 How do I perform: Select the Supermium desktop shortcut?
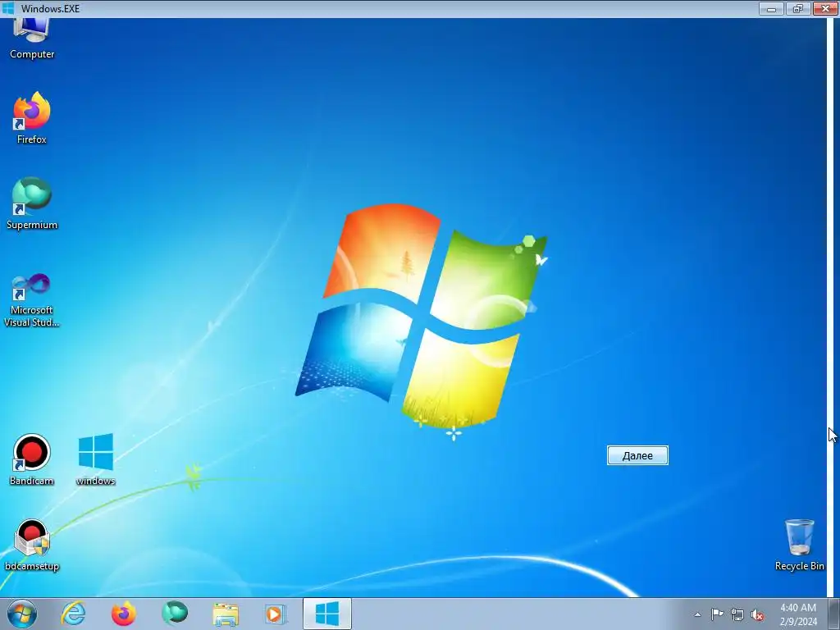(32, 203)
